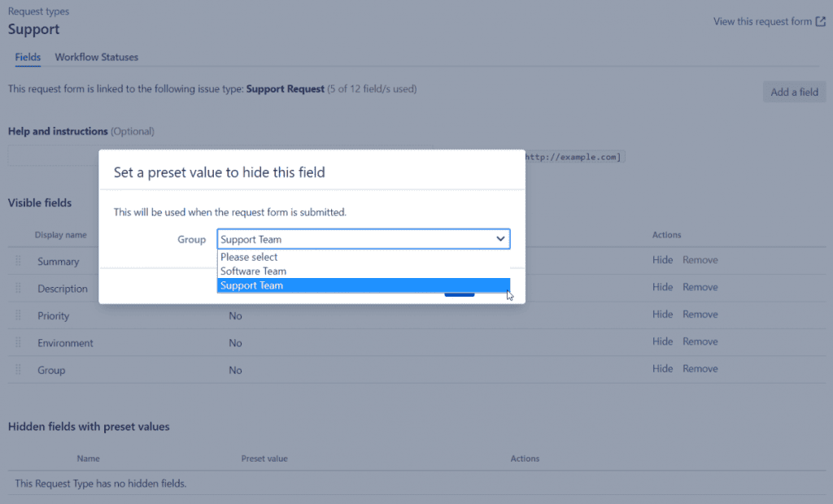Click the external link icon beside View this request form
This screenshot has width=833, height=504.
[x=821, y=22]
